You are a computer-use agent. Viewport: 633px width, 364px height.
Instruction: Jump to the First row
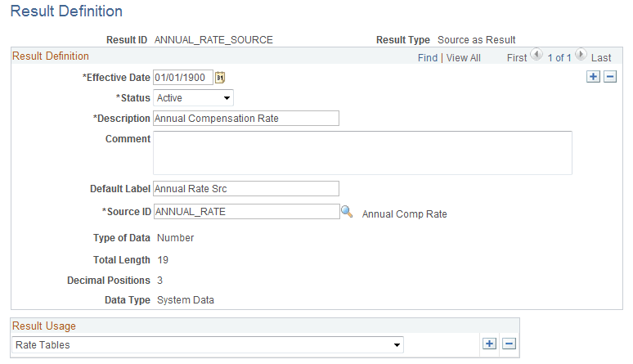pos(517,58)
